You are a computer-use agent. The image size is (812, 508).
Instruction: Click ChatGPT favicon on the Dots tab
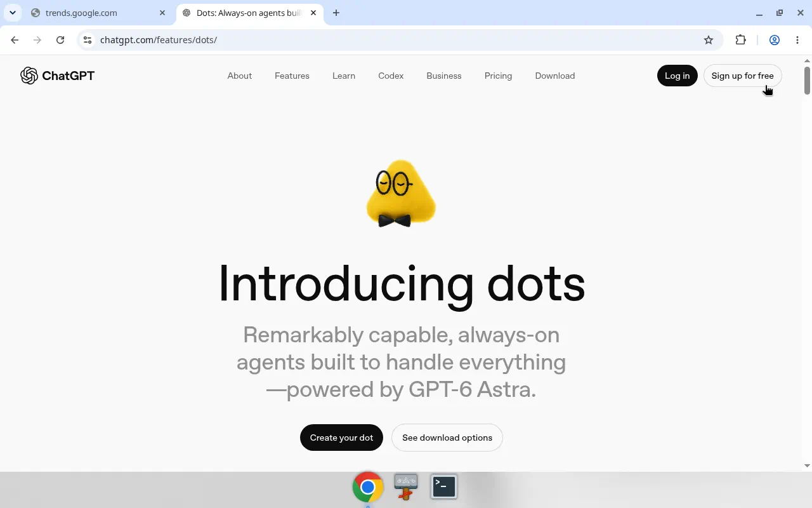tap(187, 13)
